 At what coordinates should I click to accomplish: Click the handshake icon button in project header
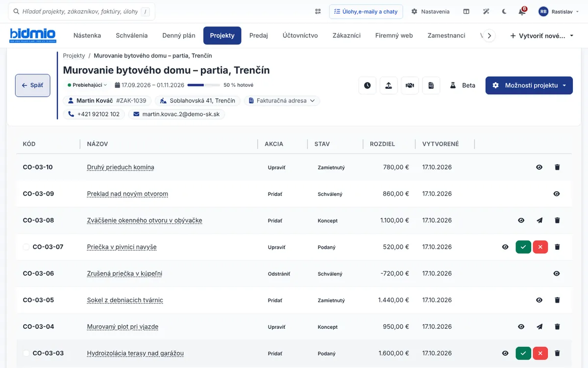point(410,85)
